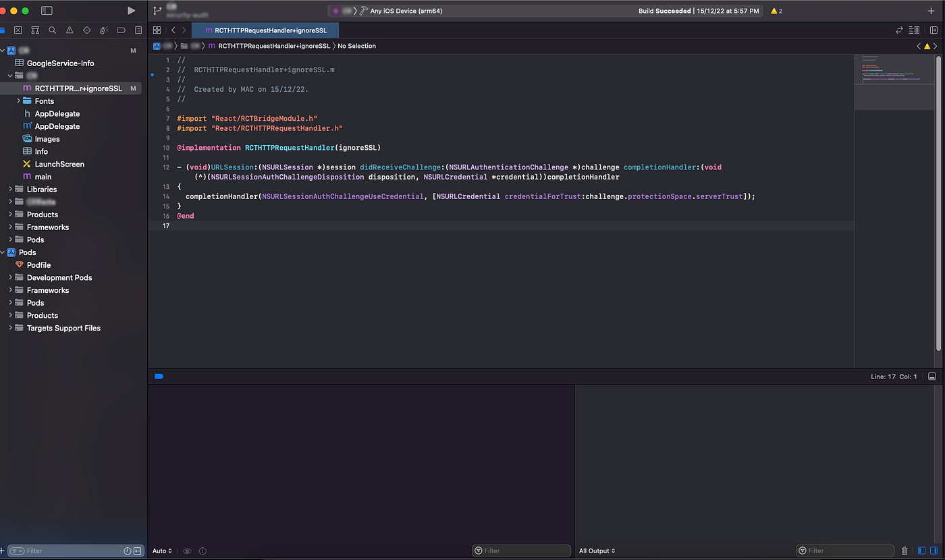Screen dimensions: 945x560
Task: Expand the Libraries group
Action: point(10,189)
